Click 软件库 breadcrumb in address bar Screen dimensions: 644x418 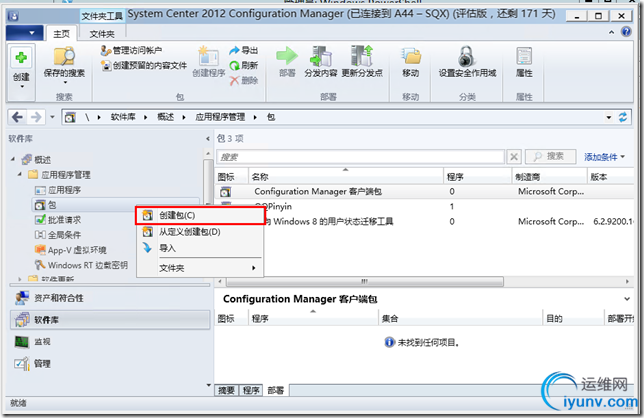(123, 117)
